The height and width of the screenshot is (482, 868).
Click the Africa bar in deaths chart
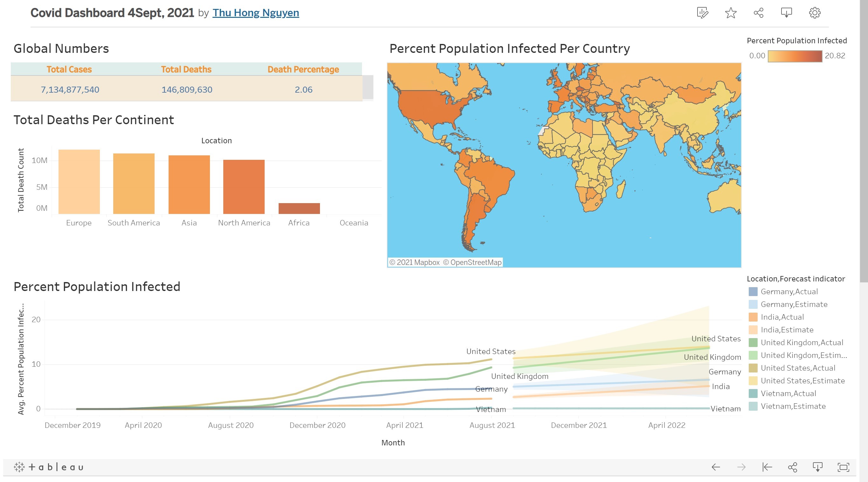coord(299,208)
